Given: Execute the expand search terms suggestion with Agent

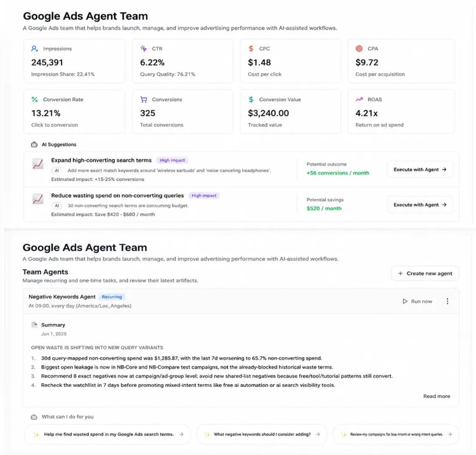Looking at the screenshot, I should pyautogui.click(x=420, y=169).
